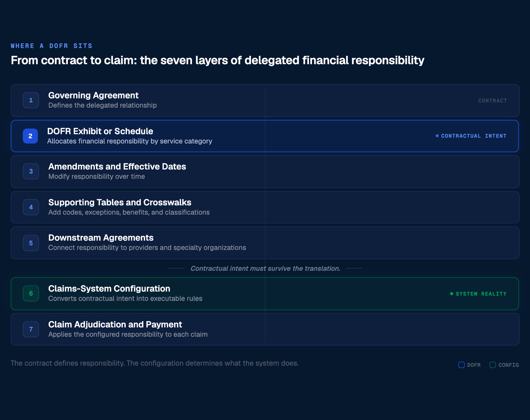Select the Downstream Agreements title
Image resolution: width=530 pixels, height=420 pixels.
(101, 237)
